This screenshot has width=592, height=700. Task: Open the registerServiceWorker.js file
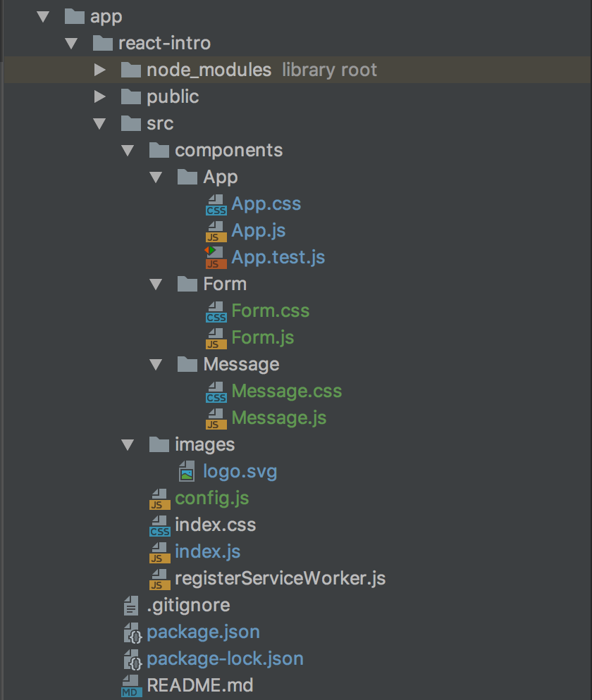[280, 579]
